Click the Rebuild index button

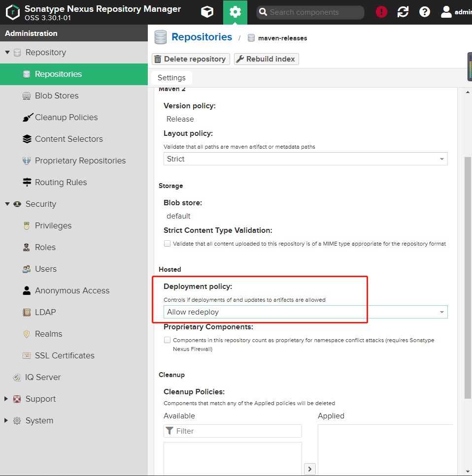[266, 59]
